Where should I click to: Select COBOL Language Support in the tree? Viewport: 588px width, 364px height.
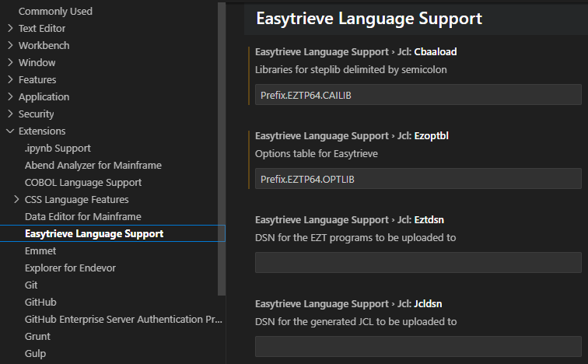[x=82, y=182]
